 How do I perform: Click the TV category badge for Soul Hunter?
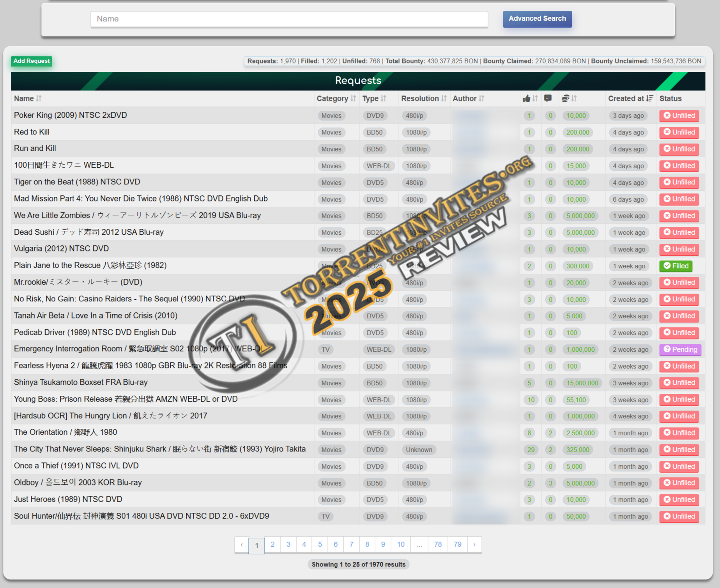click(x=326, y=516)
